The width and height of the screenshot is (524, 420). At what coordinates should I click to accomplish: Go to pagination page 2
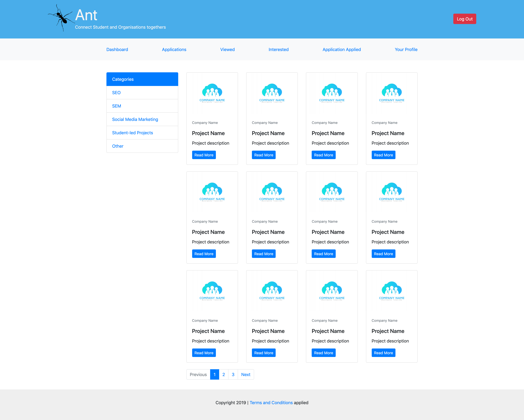pyautogui.click(x=224, y=375)
